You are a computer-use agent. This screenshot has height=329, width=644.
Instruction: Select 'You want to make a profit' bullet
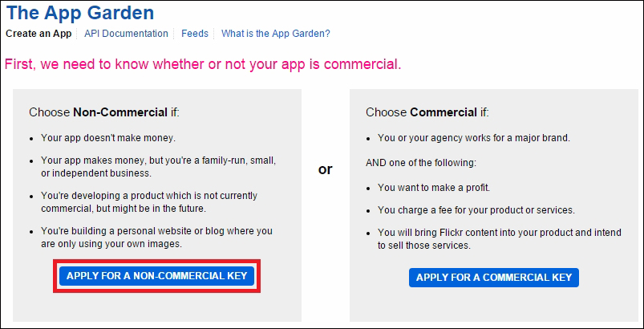434,188
